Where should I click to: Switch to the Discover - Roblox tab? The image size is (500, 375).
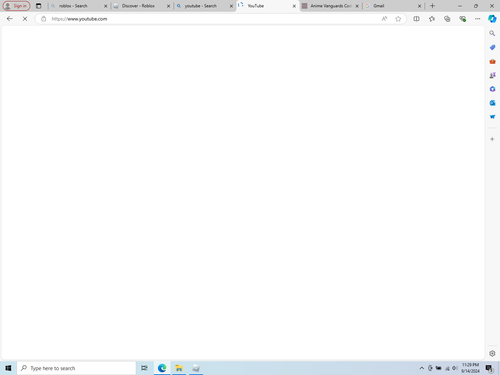pyautogui.click(x=142, y=6)
